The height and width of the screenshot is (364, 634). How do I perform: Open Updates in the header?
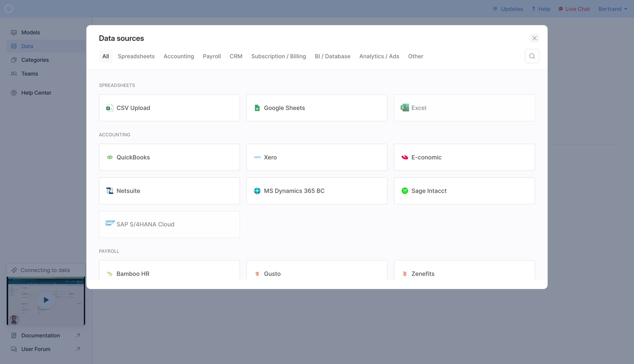point(508,9)
